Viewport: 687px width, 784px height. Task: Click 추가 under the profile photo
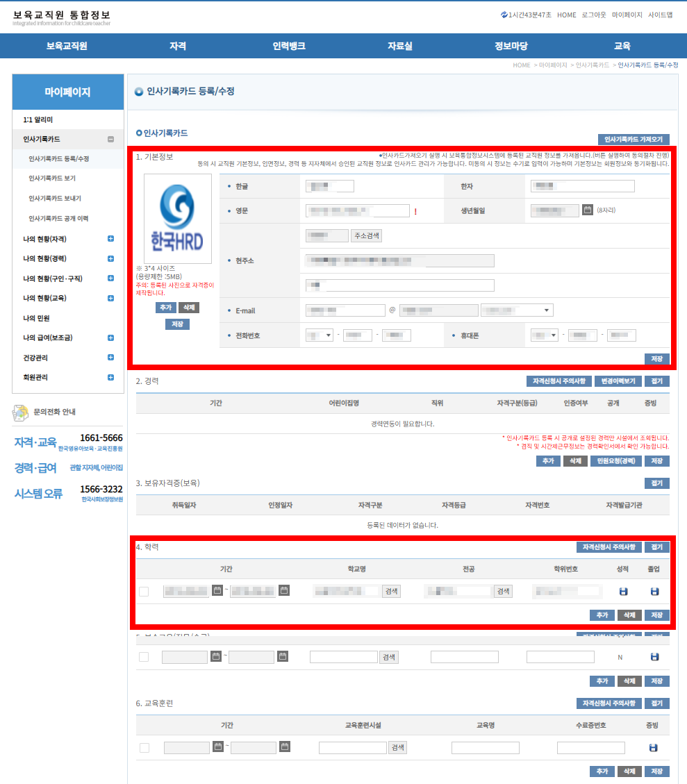(165, 308)
